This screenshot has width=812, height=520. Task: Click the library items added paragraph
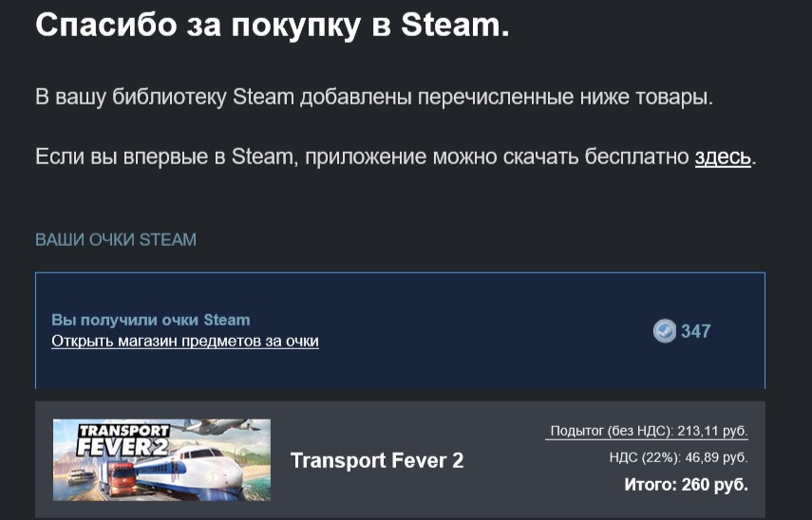tap(374, 97)
